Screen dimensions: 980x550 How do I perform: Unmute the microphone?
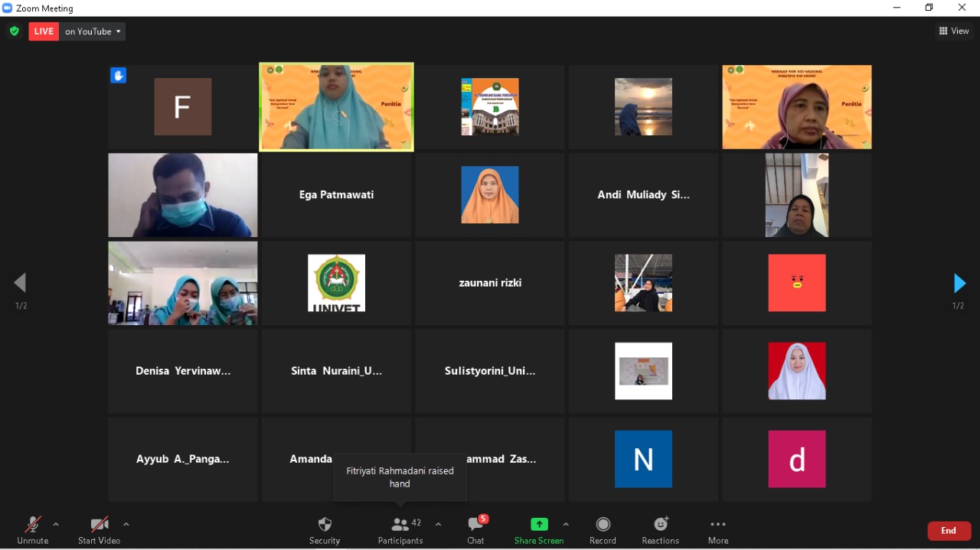[x=32, y=530]
